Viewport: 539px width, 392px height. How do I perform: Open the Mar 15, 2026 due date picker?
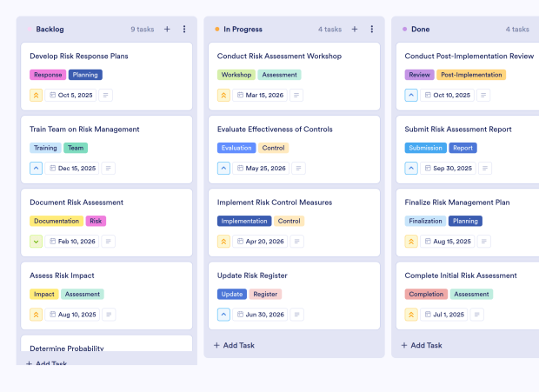pos(260,95)
